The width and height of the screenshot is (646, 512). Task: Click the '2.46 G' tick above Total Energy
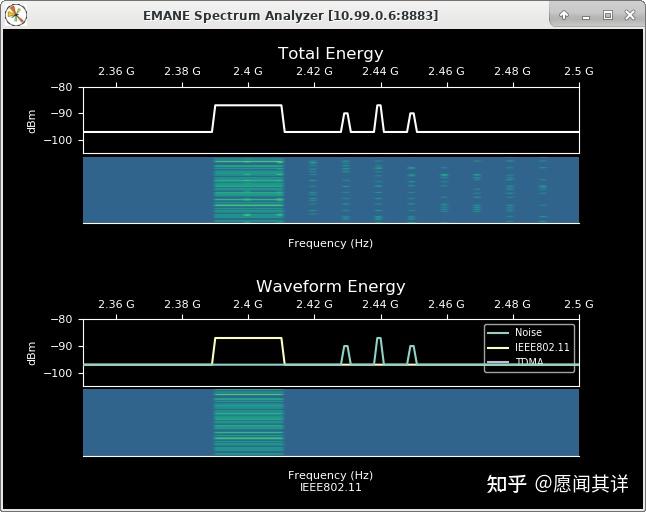tap(446, 71)
